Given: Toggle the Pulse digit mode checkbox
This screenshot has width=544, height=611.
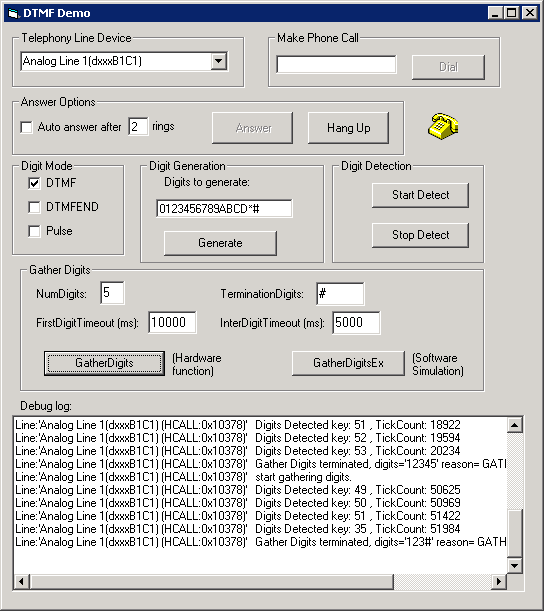Looking at the screenshot, I should pos(34,231).
